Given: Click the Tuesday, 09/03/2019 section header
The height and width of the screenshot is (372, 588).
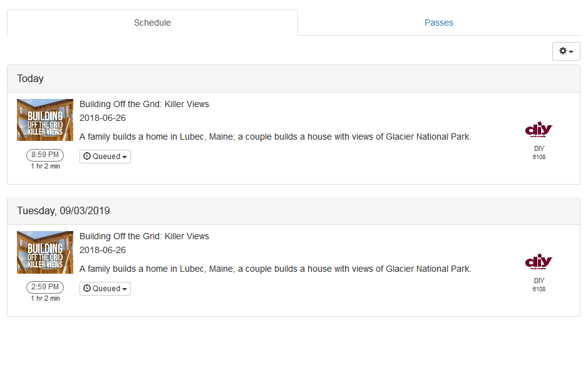Looking at the screenshot, I should tap(63, 211).
